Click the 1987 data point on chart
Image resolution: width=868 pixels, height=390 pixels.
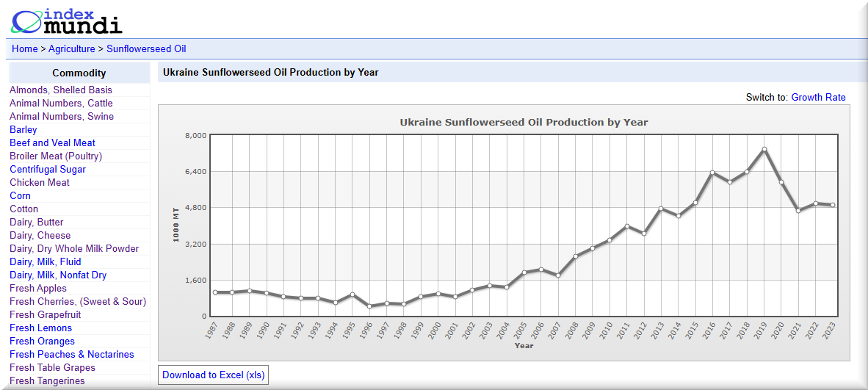click(x=215, y=292)
